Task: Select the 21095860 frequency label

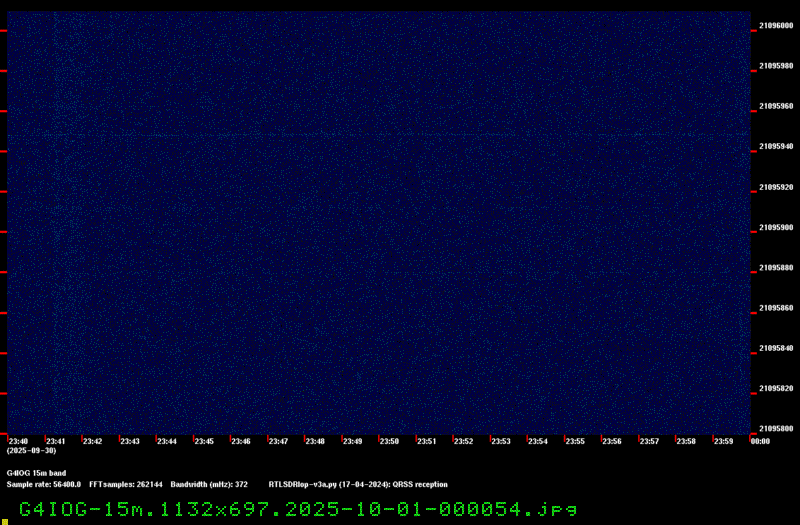Action: point(776,308)
